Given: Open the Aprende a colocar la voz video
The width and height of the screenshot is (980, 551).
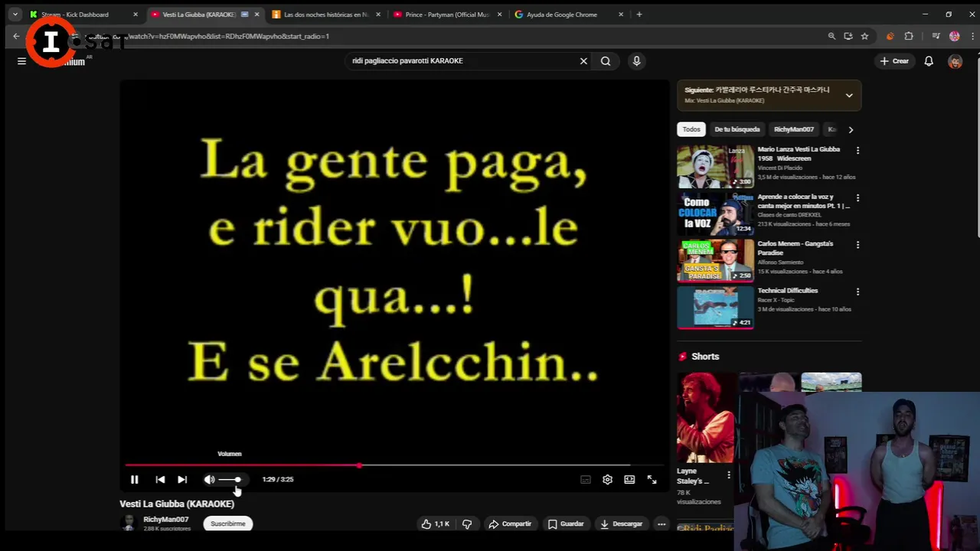Looking at the screenshot, I should [x=803, y=201].
